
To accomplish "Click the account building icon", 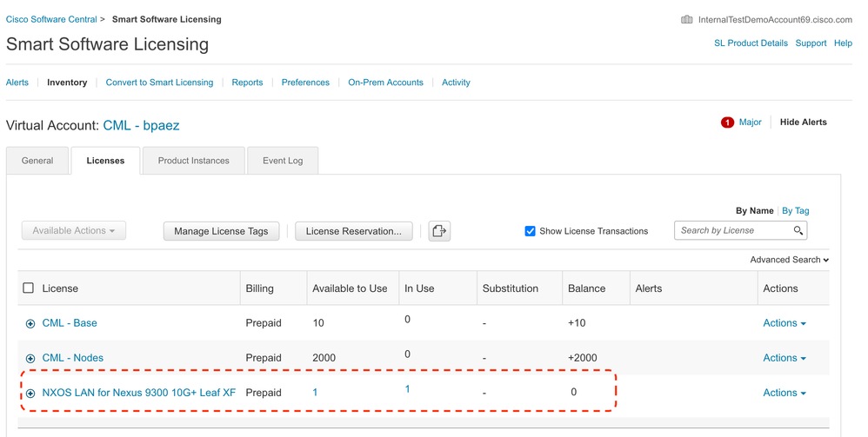I will (x=687, y=20).
